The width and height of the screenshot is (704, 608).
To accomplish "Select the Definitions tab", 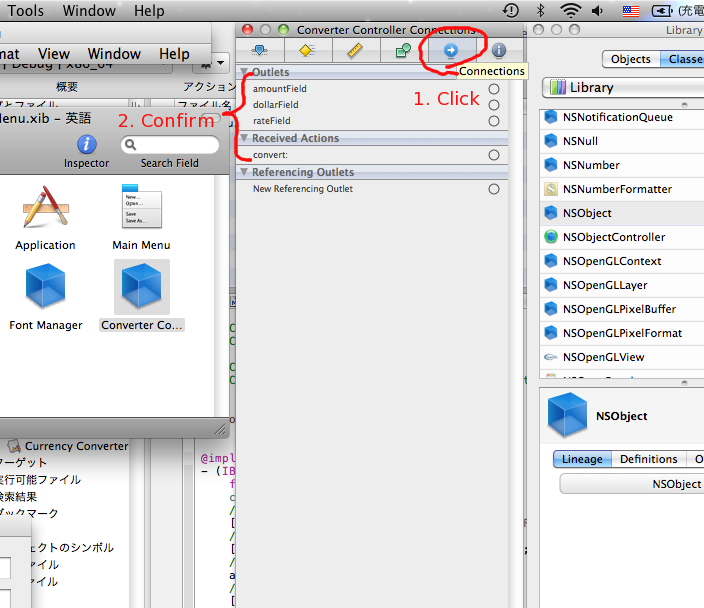I will pos(648,459).
